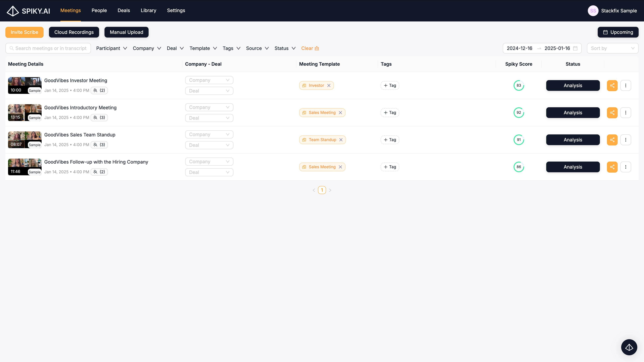
Task: Click the Invite Scribe button
Action: (x=24, y=32)
